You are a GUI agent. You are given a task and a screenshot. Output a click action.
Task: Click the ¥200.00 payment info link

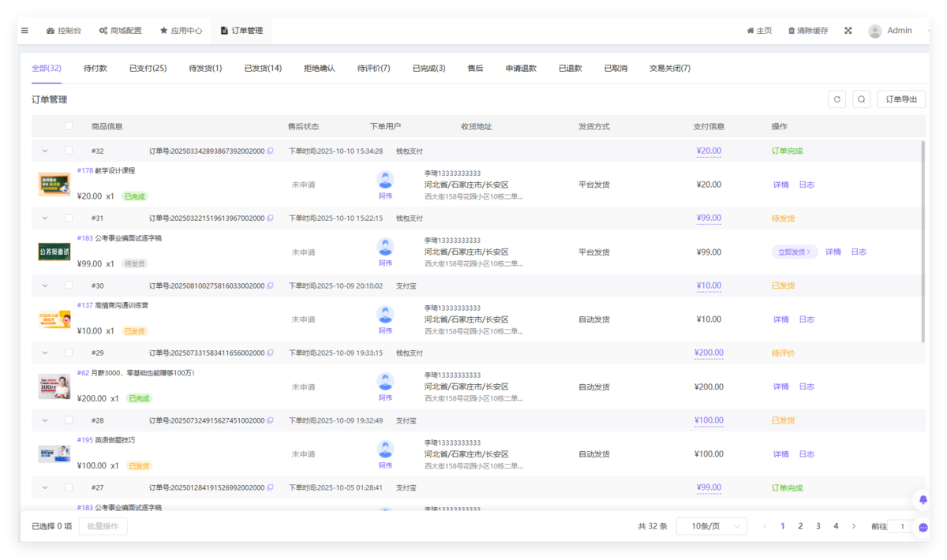point(709,353)
